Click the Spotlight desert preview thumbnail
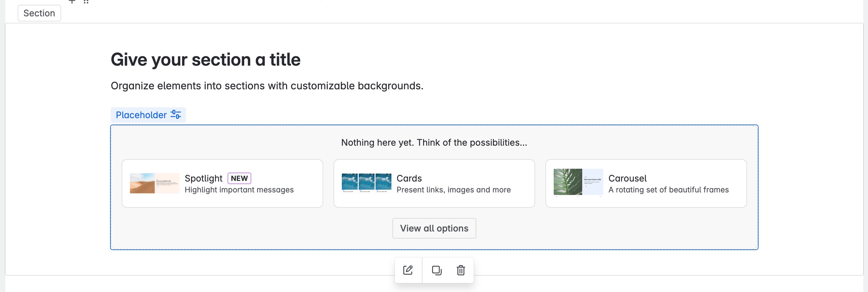This screenshot has height=292, width=868. point(154,183)
